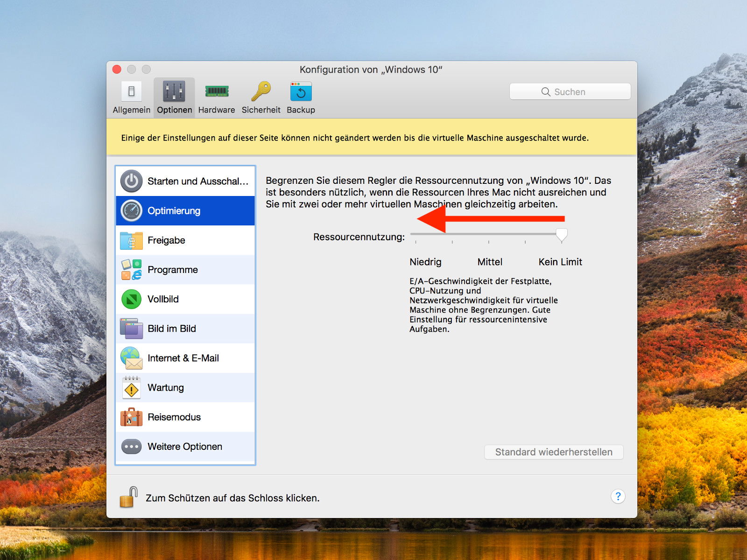Select Weitere Optionen in sidebar

point(185,447)
